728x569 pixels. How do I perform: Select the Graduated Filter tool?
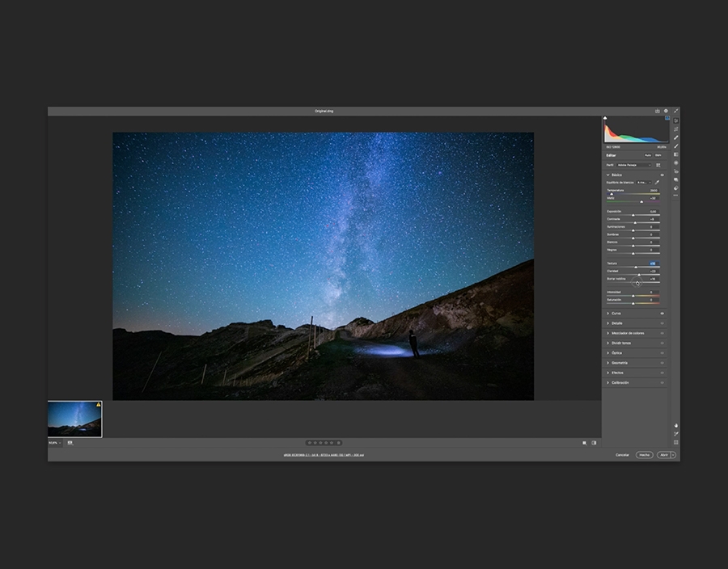coord(676,154)
